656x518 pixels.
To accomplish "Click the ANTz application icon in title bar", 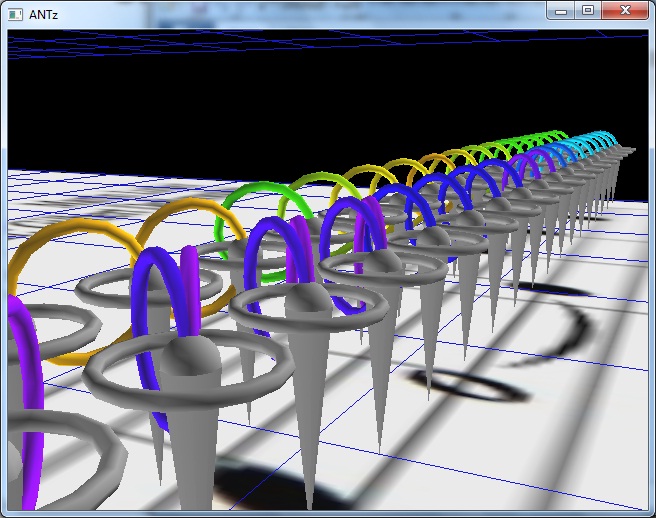I will click(17, 13).
